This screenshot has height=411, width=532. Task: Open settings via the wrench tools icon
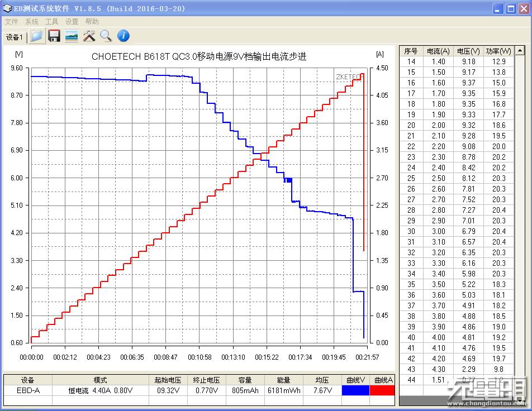click(89, 36)
